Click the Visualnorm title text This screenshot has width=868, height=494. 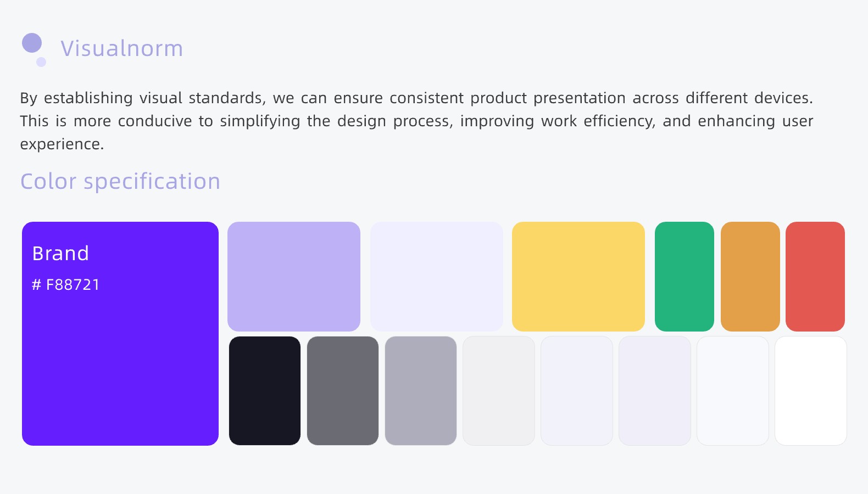(x=121, y=48)
